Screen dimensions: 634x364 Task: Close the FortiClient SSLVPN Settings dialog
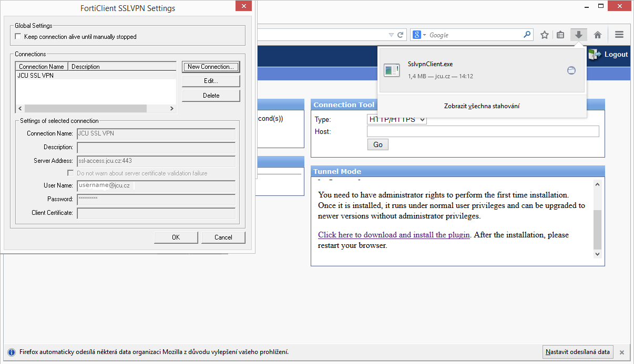coord(242,7)
